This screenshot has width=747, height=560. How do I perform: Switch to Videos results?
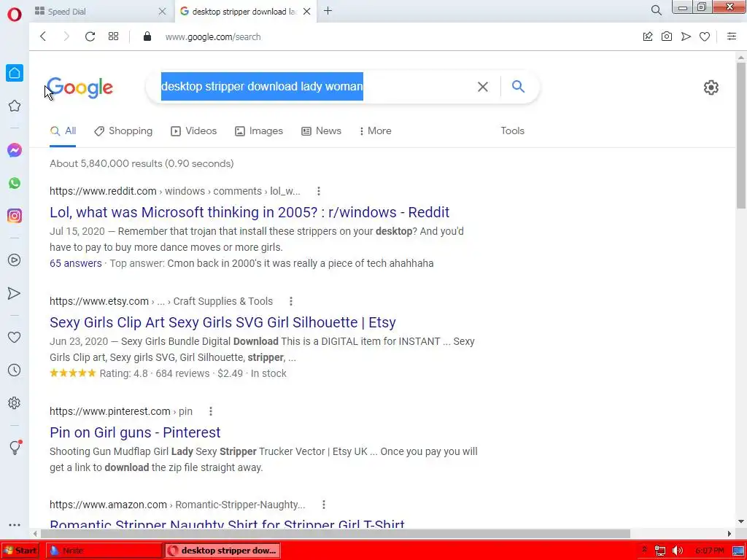click(x=193, y=131)
